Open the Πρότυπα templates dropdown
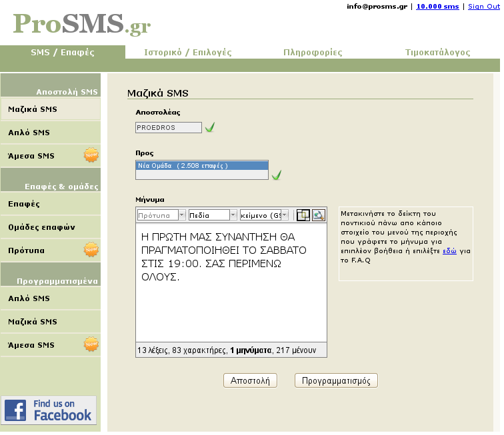 [x=161, y=215]
